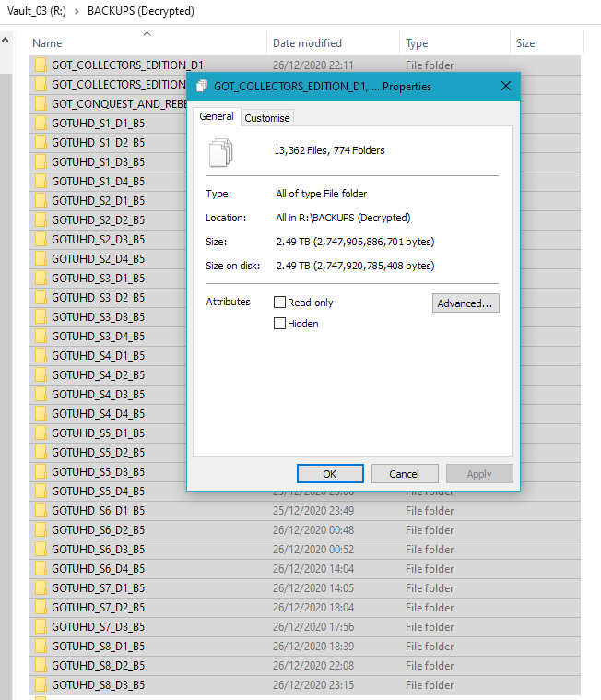Select the GOTUHD_S2_D2_B5 folder icon
The height and width of the screenshot is (700, 601).
(x=41, y=219)
